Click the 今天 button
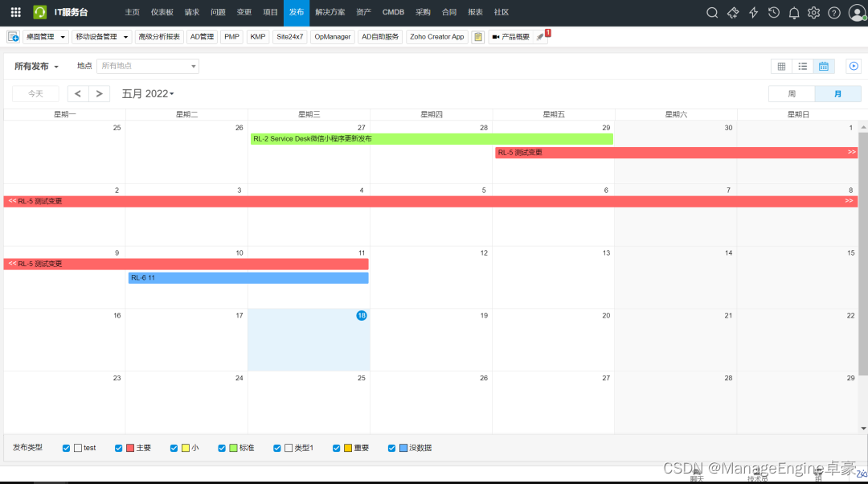This screenshot has width=868, height=484. 35,93
